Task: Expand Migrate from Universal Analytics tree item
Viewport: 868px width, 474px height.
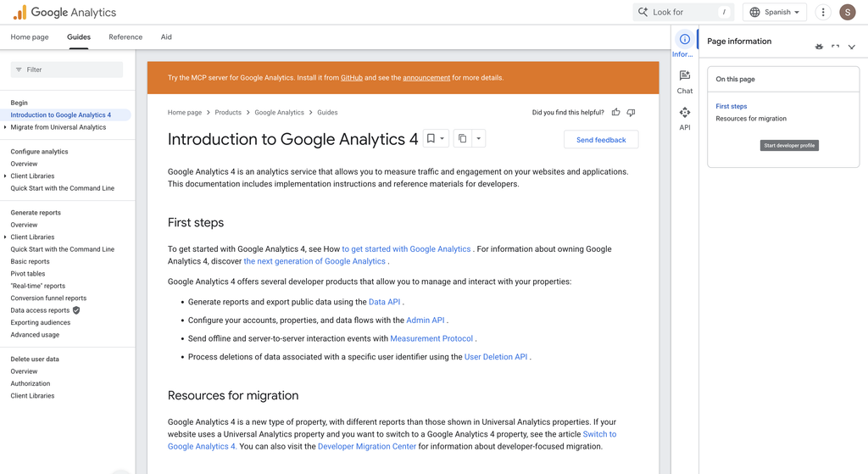Action: (x=5, y=127)
